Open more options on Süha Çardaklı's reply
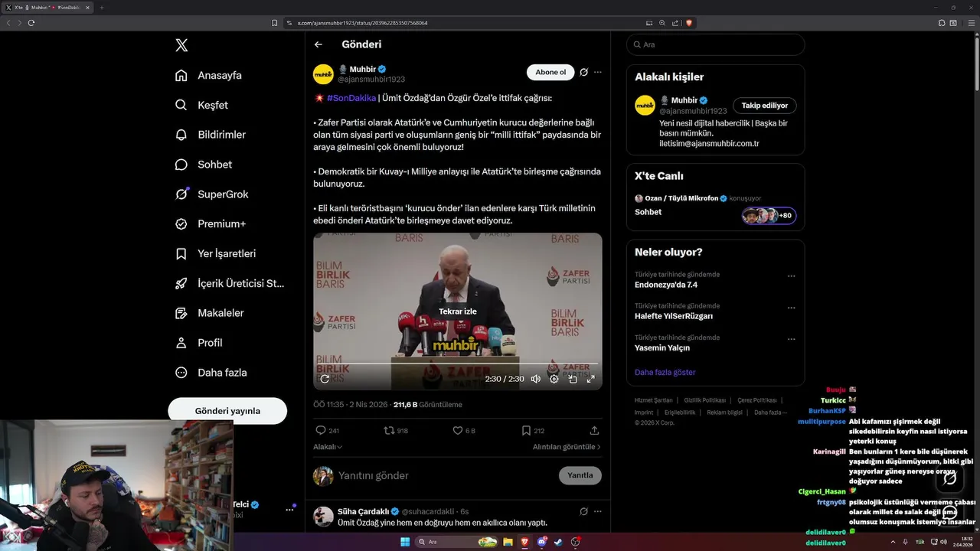This screenshot has height=551, width=980. point(598,511)
